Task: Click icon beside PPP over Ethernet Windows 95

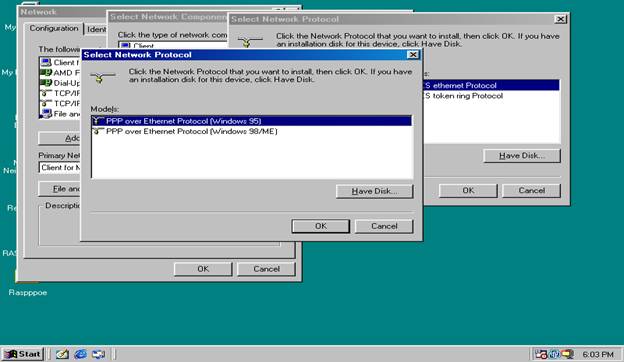Action: point(98,121)
